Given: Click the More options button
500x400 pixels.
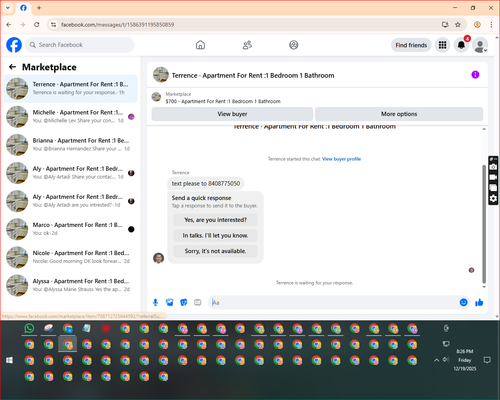Looking at the screenshot, I should [x=399, y=114].
